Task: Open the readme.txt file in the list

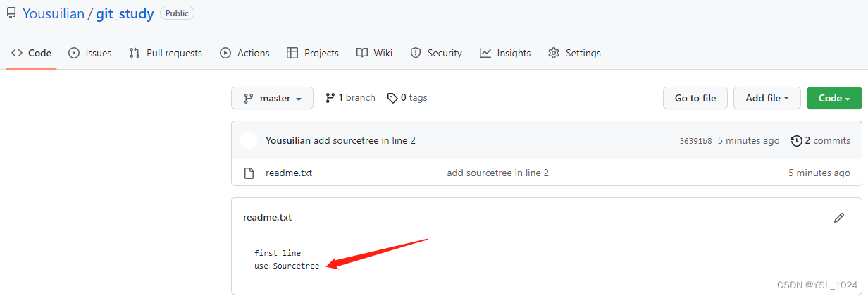Action: pyautogui.click(x=289, y=173)
